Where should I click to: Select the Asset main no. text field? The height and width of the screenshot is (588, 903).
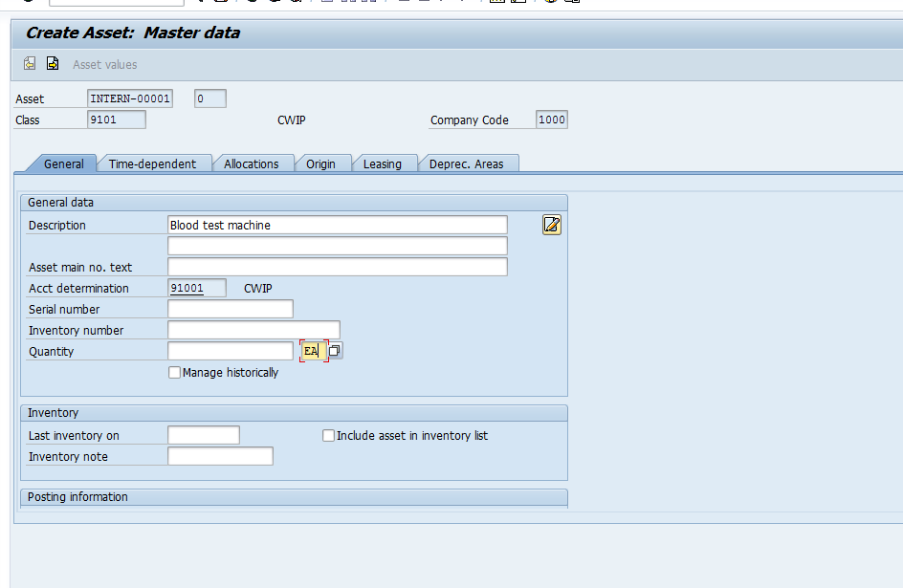(x=338, y=267)
